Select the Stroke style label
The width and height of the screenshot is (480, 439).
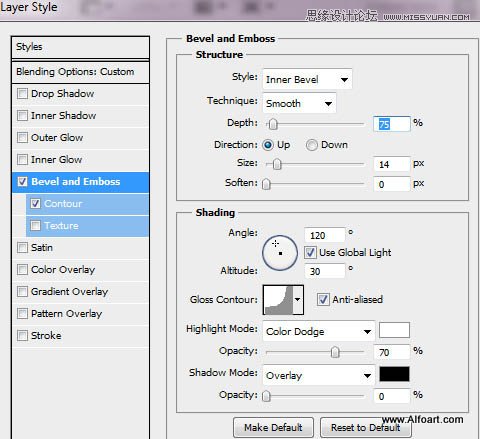46,336
